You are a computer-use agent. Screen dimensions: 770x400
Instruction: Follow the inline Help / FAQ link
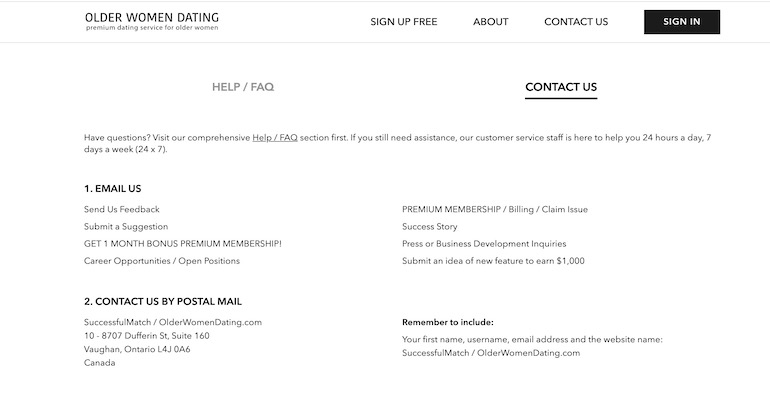(275, 137)
